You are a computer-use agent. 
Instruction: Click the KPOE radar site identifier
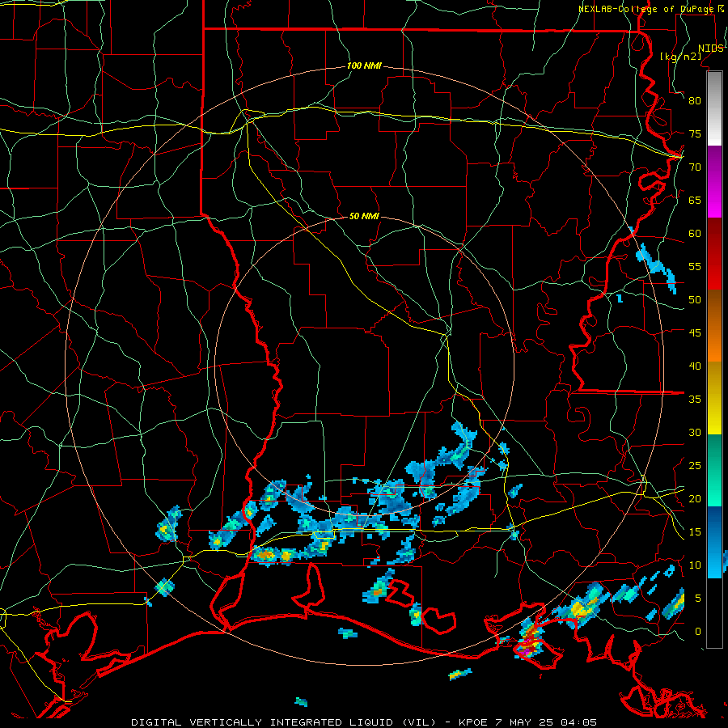[472, 722]
